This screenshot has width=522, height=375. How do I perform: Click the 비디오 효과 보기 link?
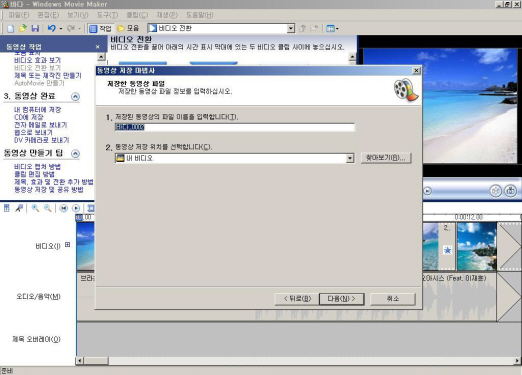click(37, 60)
